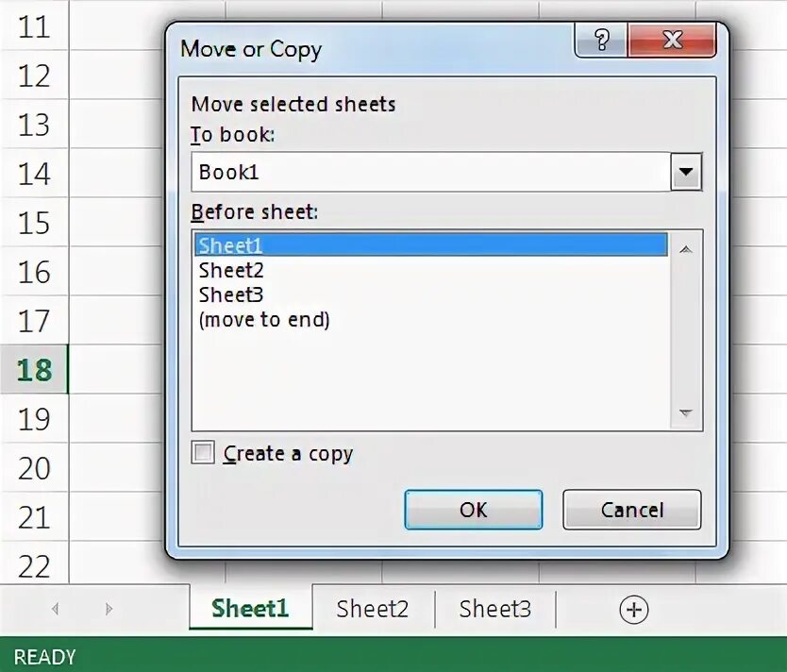Click the dialog help question mark icon

(601, 40)
